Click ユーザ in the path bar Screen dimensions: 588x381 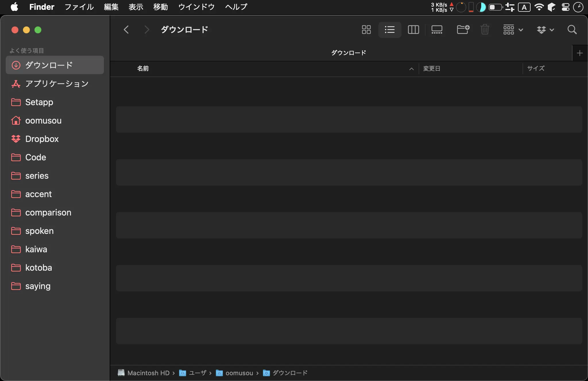pyautogui.click(x=193, y=373)
